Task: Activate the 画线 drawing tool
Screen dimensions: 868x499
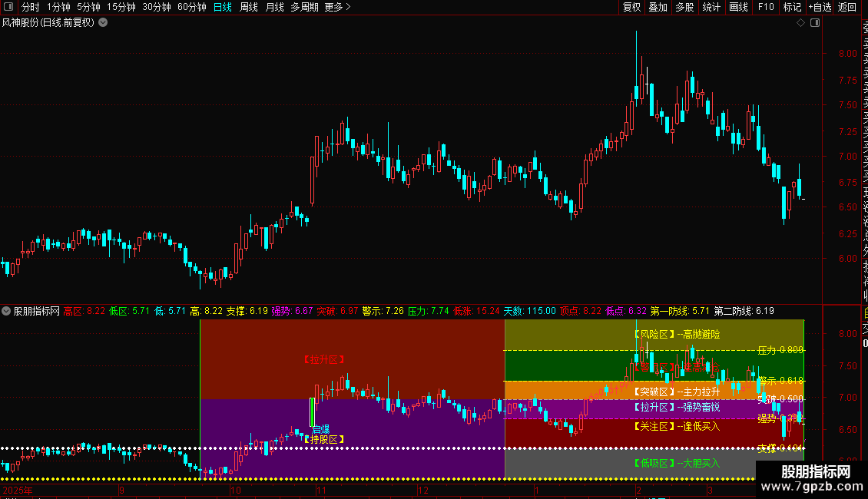Action: (x=738, y=7)
